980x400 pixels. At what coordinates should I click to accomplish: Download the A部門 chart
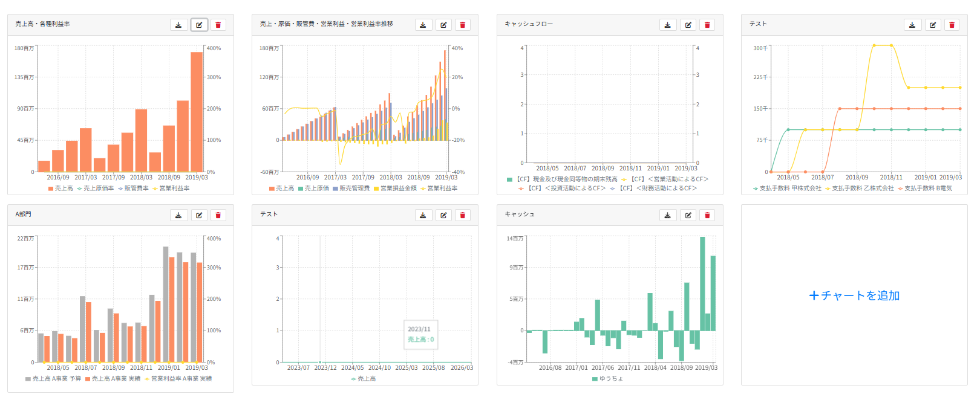[178, 215]
